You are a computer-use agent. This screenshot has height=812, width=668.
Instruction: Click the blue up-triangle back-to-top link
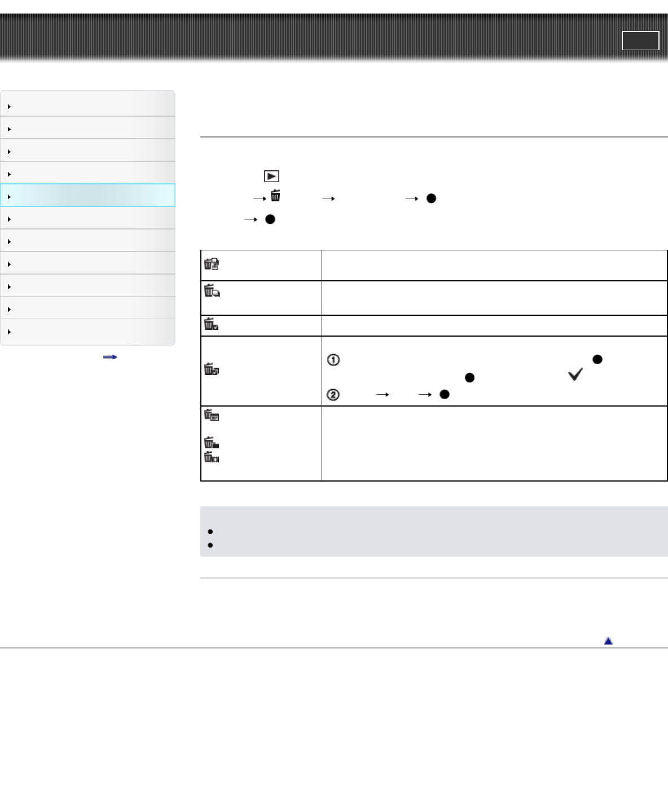coord(608,641)
